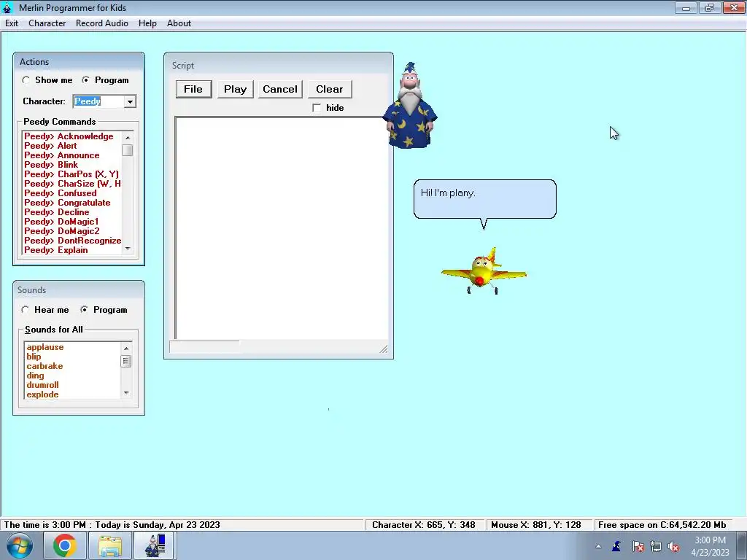This screenshot has width=747, height=560.
Task: Select the carbrake sound
Action: (44, 366)
